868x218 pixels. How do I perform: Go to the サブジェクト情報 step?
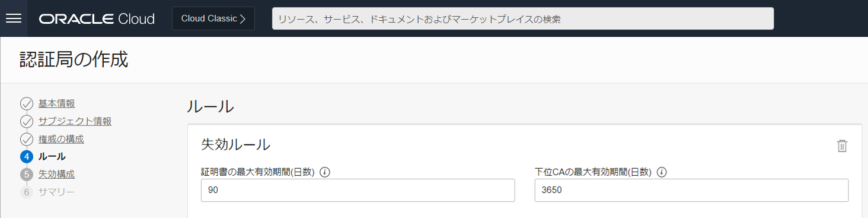tap(75, 122)
